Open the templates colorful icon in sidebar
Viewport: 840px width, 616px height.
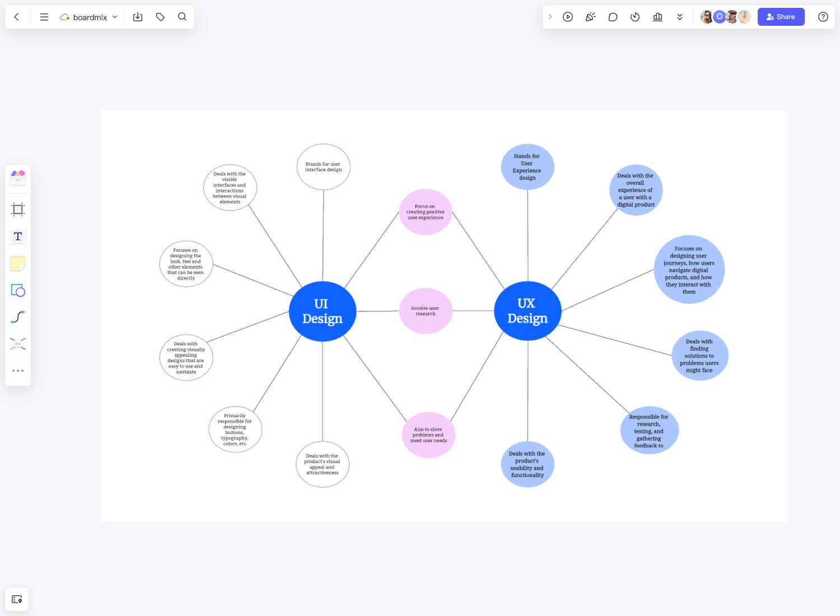18,177
